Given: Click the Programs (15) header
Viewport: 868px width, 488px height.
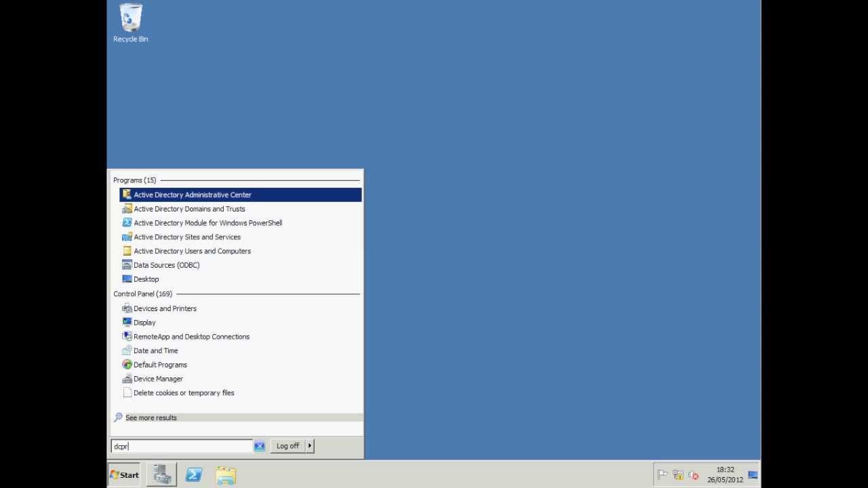Looking at the screenshot, I should (134, 180).
